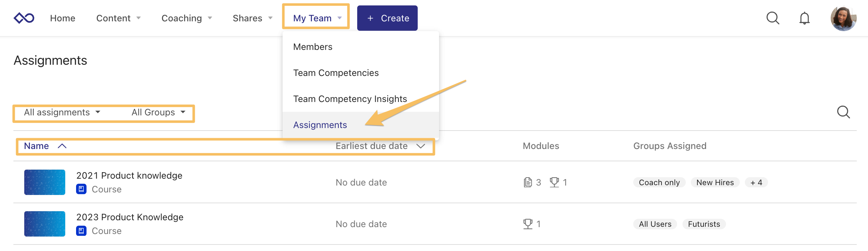Click the blue Course badge beside 2021 Product knowledge

81,189
